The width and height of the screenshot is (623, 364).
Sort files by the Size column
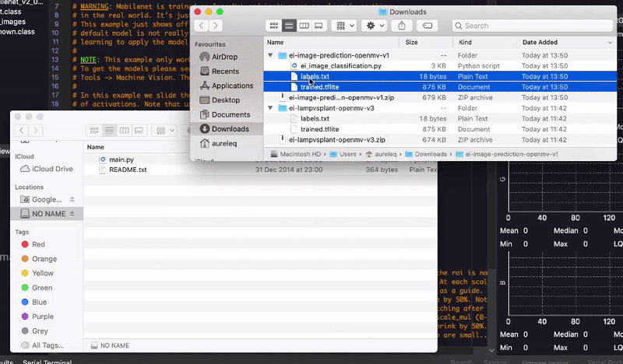(x=411, y=42)
